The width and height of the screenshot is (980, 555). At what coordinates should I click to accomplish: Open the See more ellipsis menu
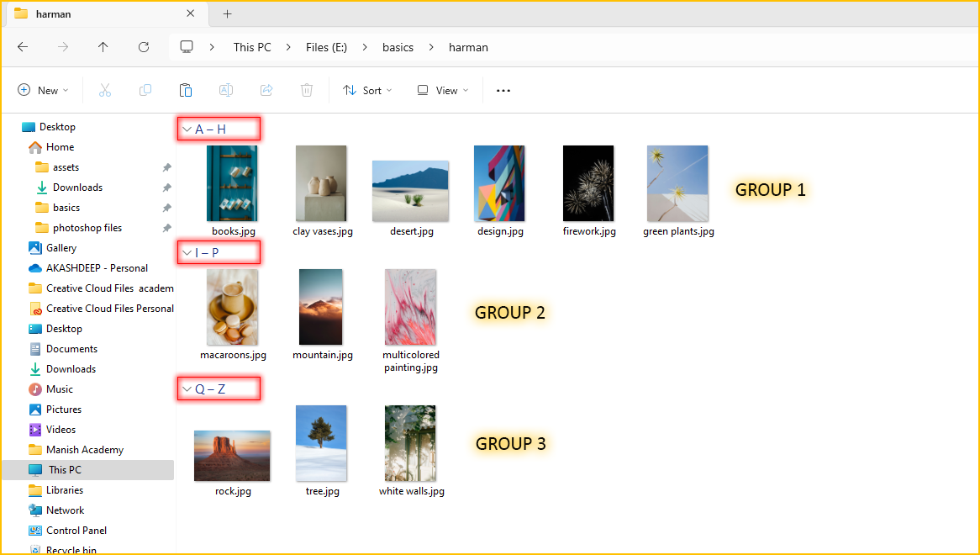pyautogui.click(x=503, y=90)
